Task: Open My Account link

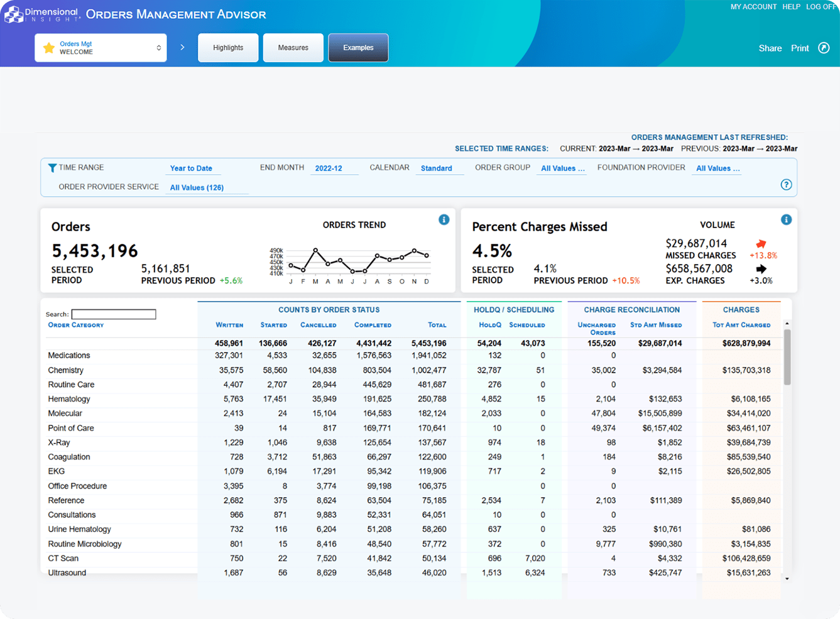Action: click(753, 7)
